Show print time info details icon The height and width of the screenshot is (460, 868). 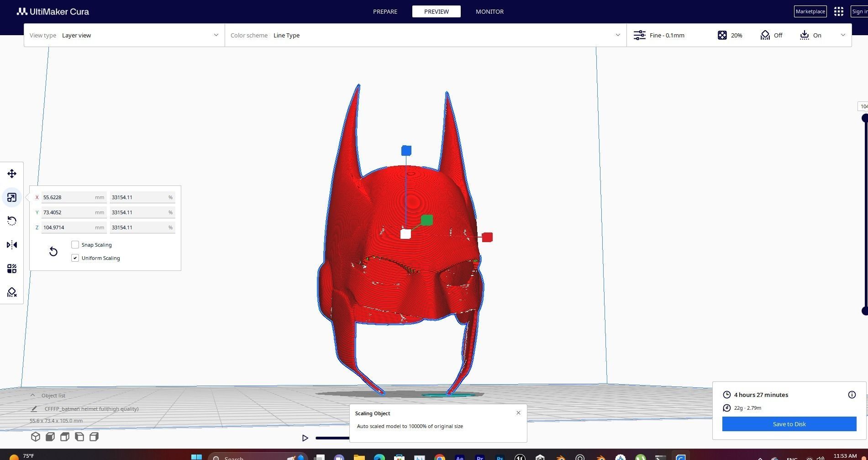tap(852, 395)
